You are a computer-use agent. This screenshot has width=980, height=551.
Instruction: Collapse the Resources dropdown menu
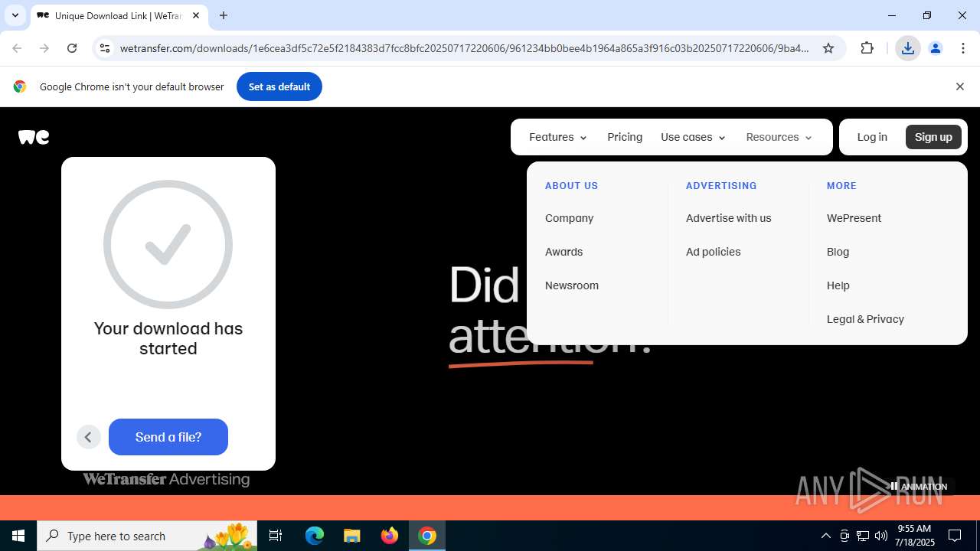[x=779, y=137]
